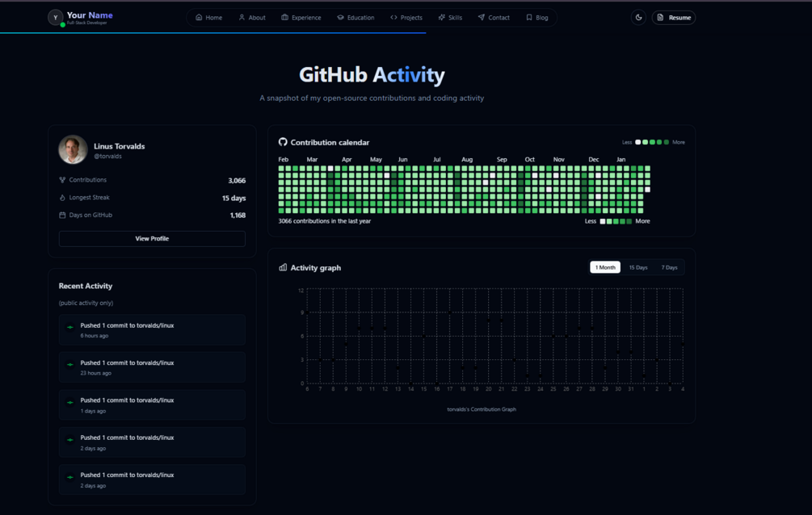The width and height of the screenshot is (812, 515).
Task: Navigate to Experience section
Action: 301,18
